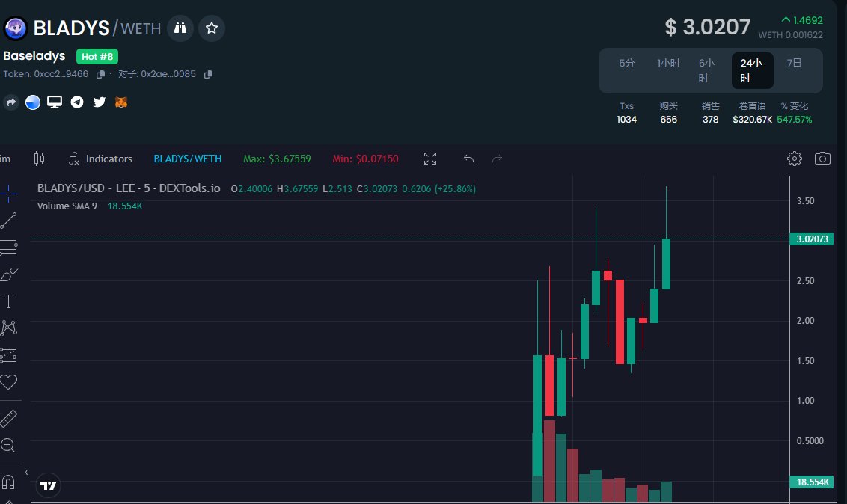Click the $ 3.0207 price header
The image size is (847, 504).
point(707,27)
